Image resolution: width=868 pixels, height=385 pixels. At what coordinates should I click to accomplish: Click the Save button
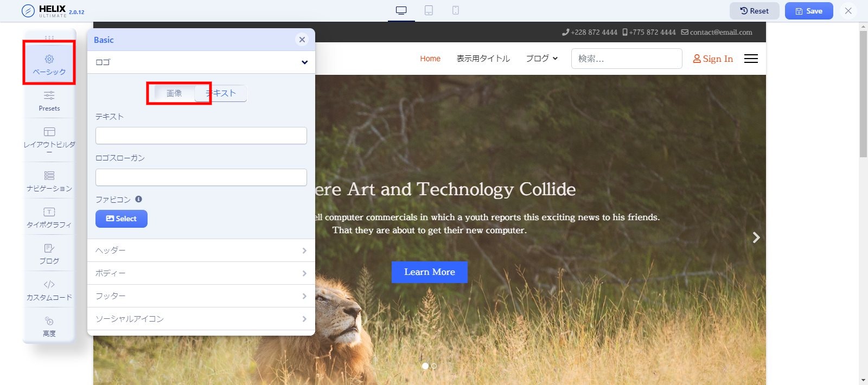(x=808, y=11)
